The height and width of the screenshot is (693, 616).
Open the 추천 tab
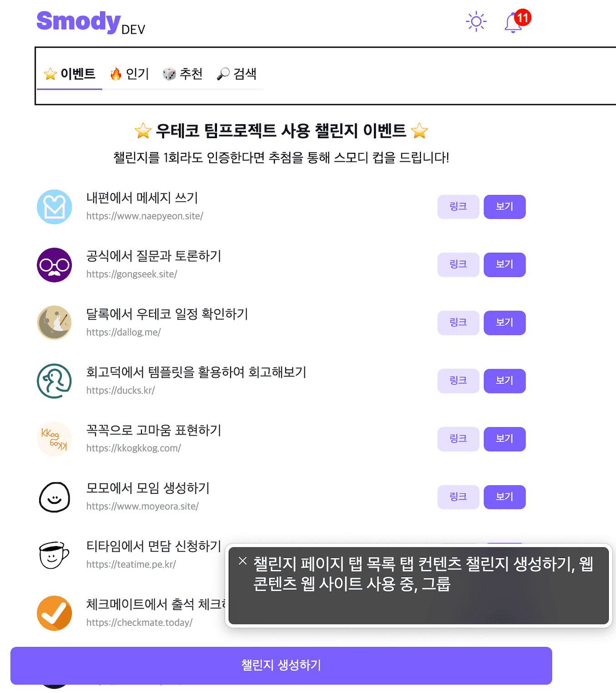click(183, 74)
